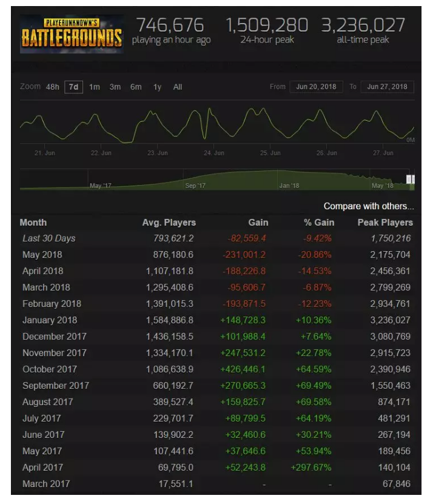Click the Jan '18 navigator label
Screen dimensions: 430x504
[289, 186]
